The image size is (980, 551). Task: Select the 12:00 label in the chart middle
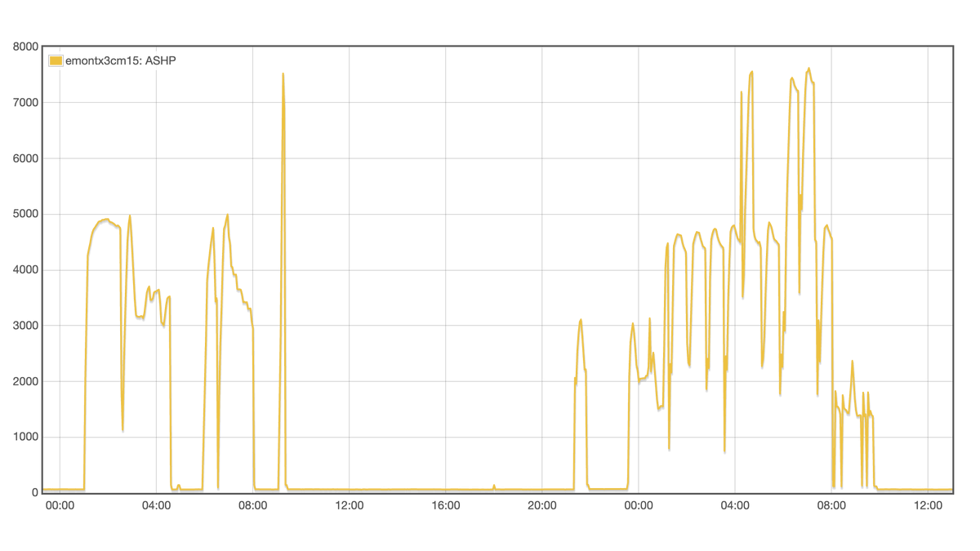tap(350, 505)
